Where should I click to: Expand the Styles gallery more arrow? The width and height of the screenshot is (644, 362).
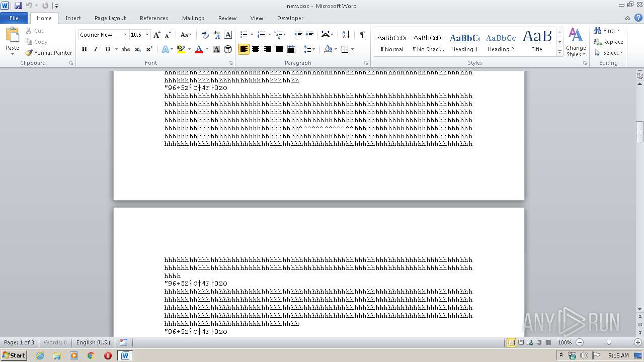coord(559,52)
